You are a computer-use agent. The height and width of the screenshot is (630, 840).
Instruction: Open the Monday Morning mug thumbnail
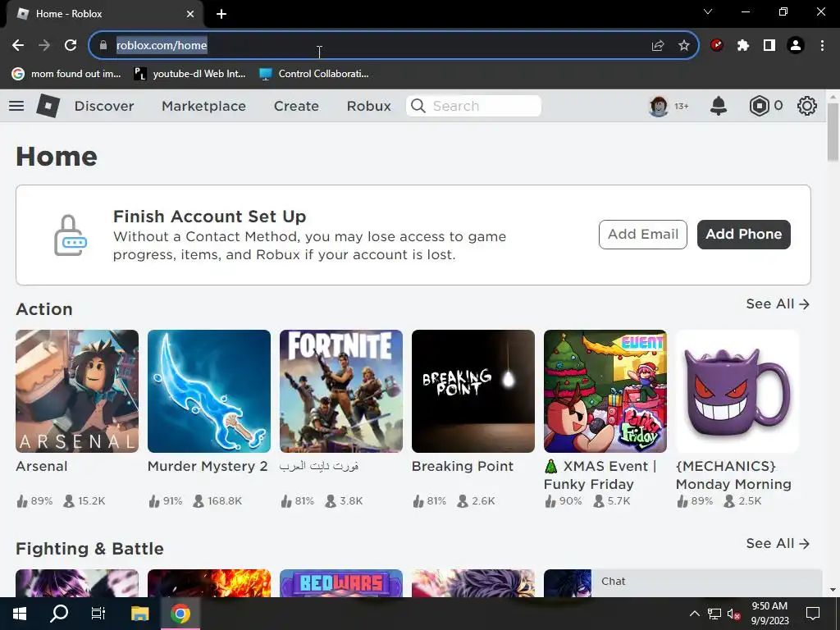click(x=737, y=391)
